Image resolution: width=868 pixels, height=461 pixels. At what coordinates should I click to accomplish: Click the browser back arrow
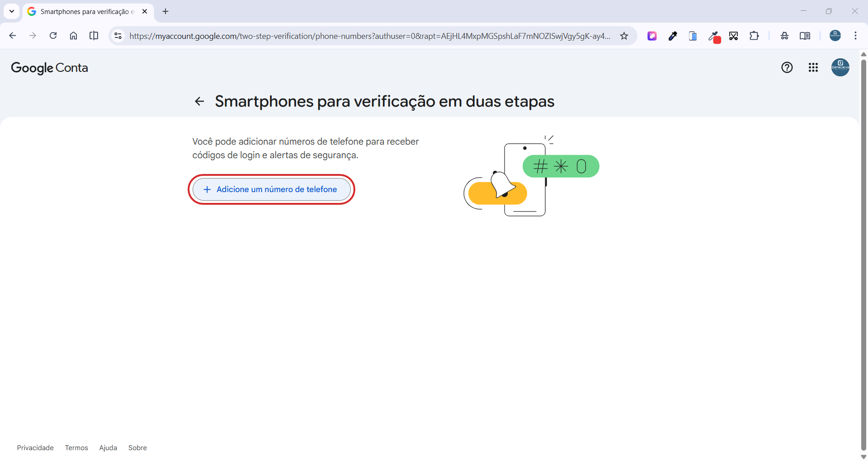[13, 36]
